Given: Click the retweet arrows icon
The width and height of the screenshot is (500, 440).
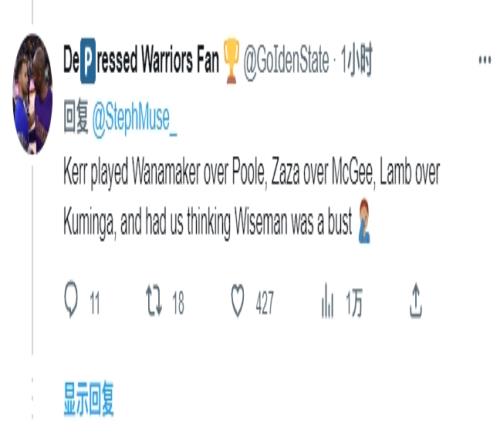Looking at the screenshot, I should click(x=154, y=301).
